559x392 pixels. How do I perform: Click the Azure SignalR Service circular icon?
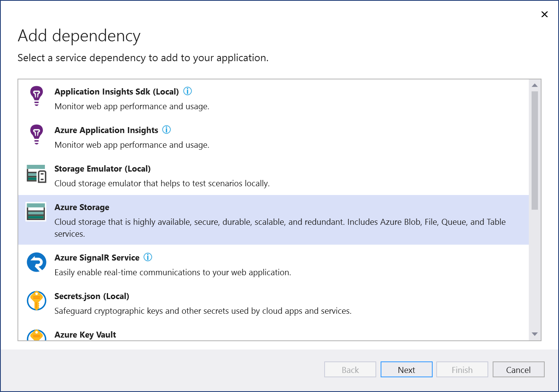pyautogui.click(x=36, y=263)
